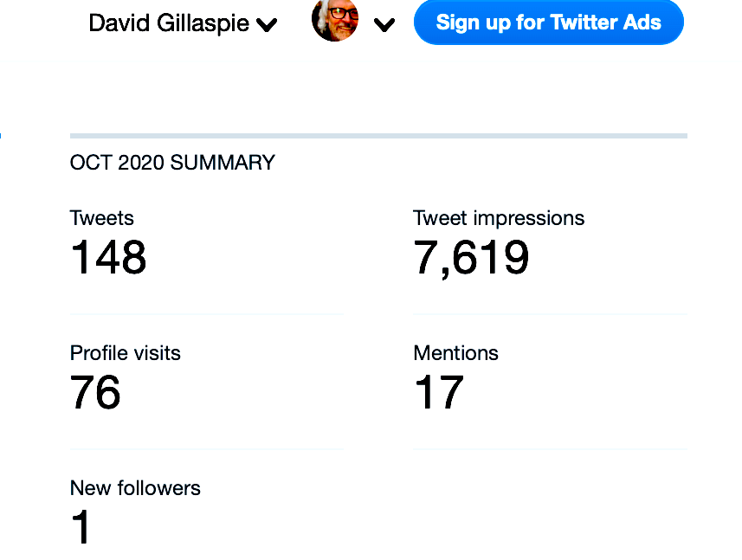Click the profile avatar photo
Screen dimensions: 742x560
click(x=335, y=21)
